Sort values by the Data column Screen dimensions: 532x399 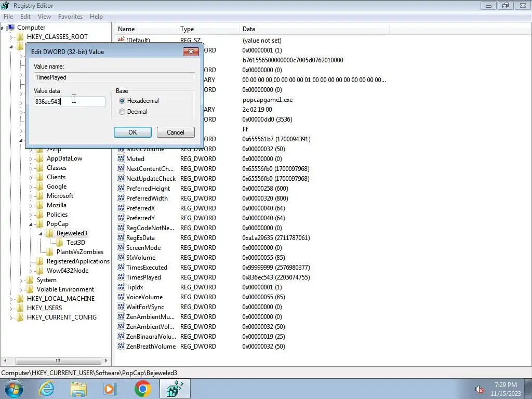[314, 29]
